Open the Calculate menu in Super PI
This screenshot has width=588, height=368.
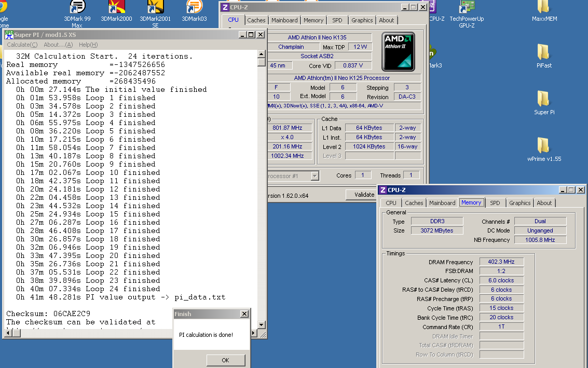click(22, 45)
